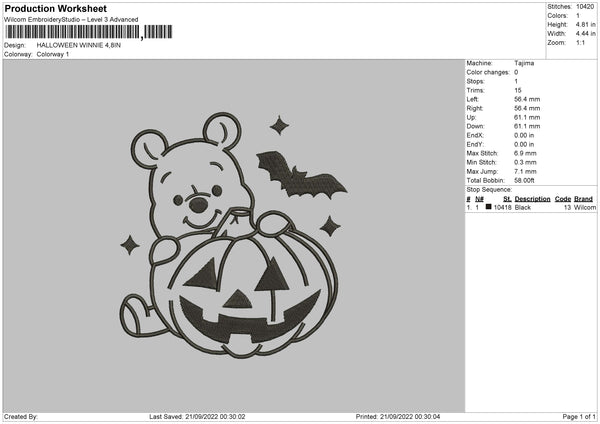The height and width of the screenshot is (424, 600).
Task: Select the machine value 'Tajima'
Action: point(524,63)
